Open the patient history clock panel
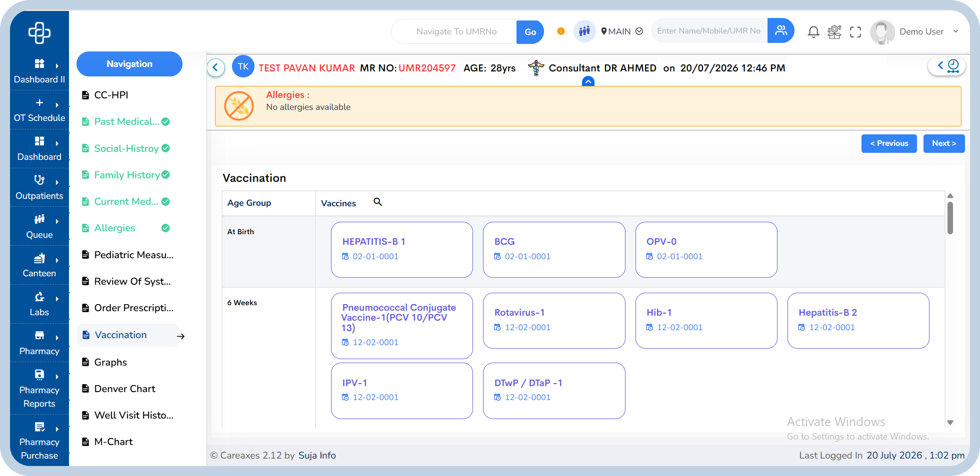The height and width of the screenshot is (476, 980). pos(947,65)
